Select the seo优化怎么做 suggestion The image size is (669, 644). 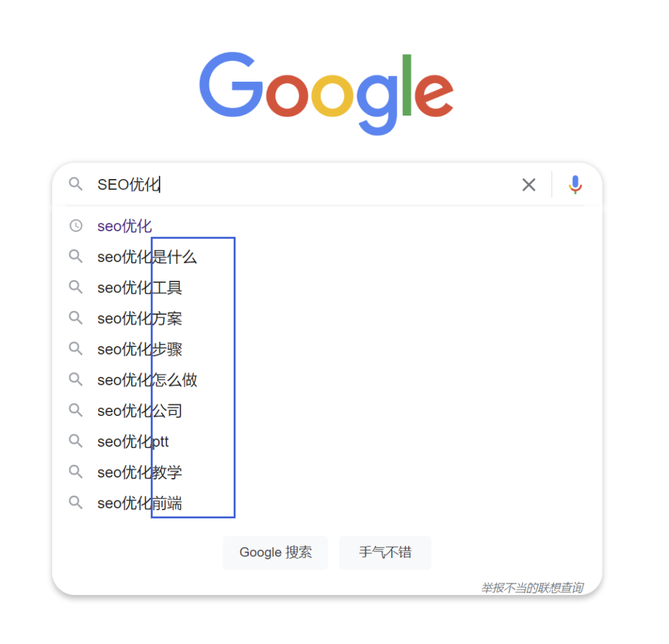[147, 380]
